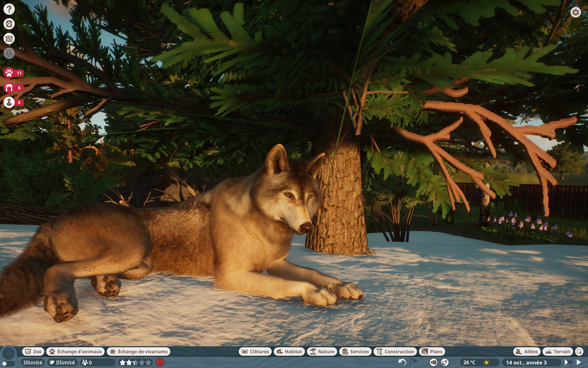
Task: Open the zoo star rating display
Action: (x=135, y=362)
